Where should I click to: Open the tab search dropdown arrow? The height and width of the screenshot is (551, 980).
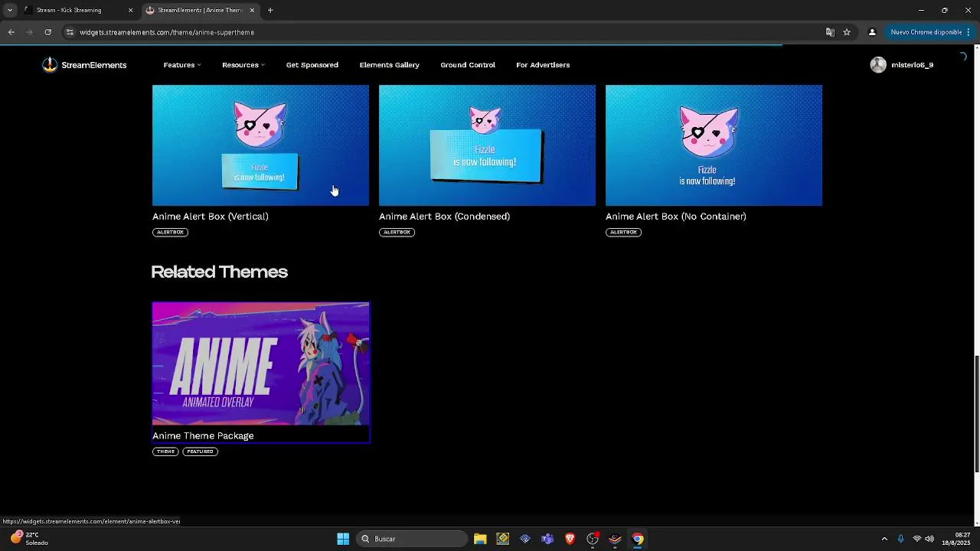click(x=9, y=10)
